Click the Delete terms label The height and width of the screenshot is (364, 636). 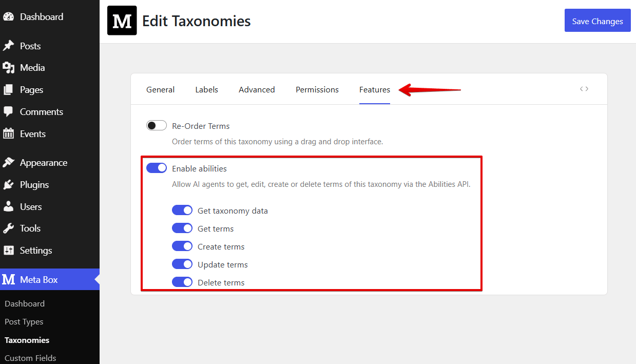(x=221, y=282)
